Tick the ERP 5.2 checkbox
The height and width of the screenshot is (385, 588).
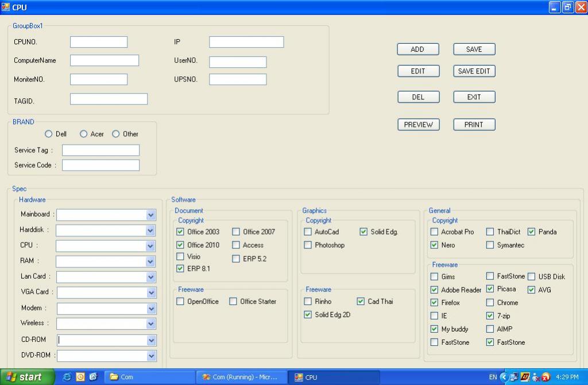click(x=236, y=259)
